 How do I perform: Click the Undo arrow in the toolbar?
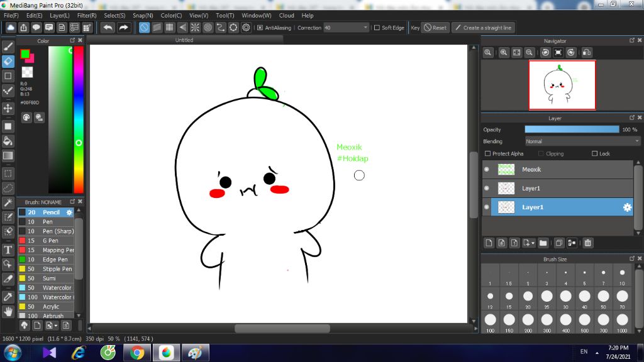108,28
